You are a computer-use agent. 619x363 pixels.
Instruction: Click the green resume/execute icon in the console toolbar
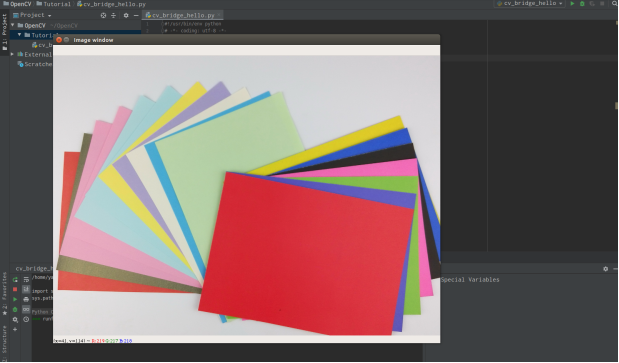(15, 299)
